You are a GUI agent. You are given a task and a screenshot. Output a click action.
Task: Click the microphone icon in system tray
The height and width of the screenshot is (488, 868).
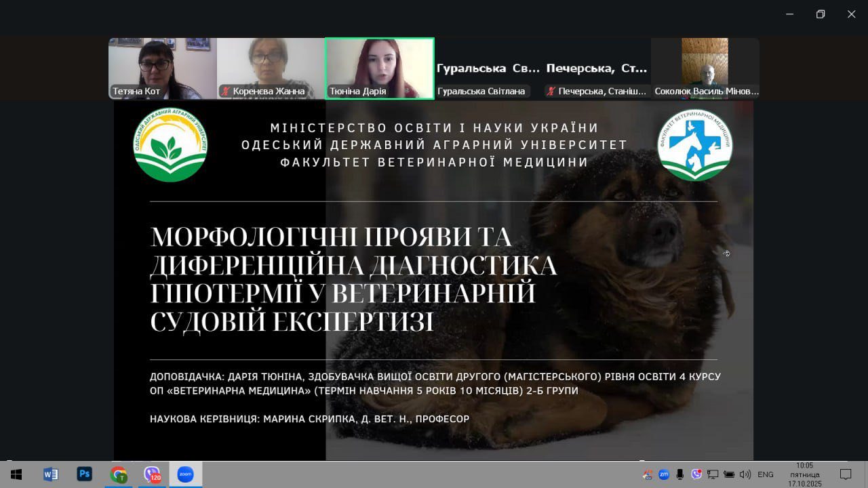[x=680, y=474]
